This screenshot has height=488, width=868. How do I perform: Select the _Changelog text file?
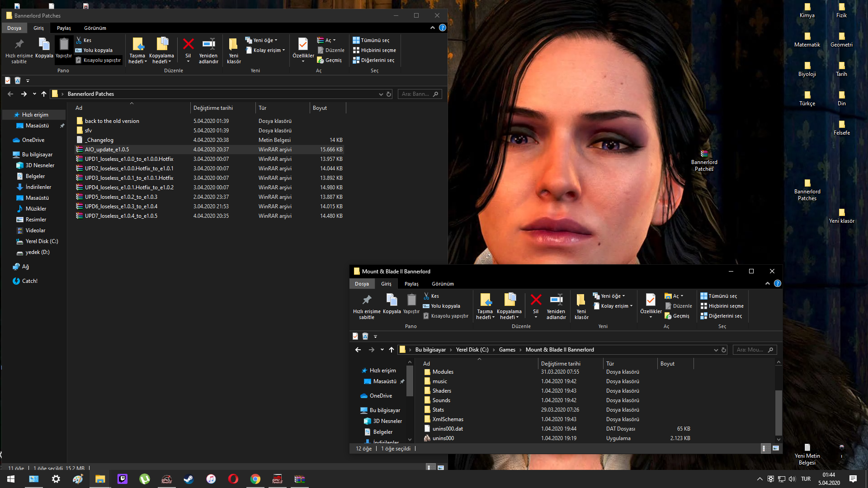[210, 140]
